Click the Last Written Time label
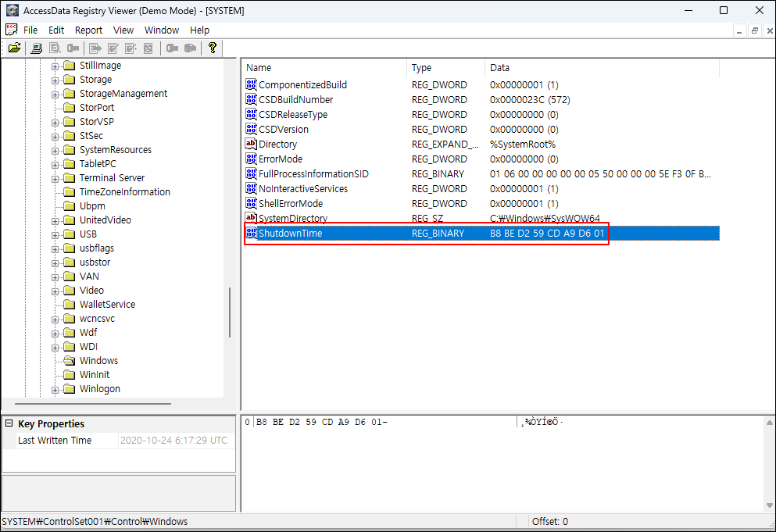776x532 pixels. [55, 440]
